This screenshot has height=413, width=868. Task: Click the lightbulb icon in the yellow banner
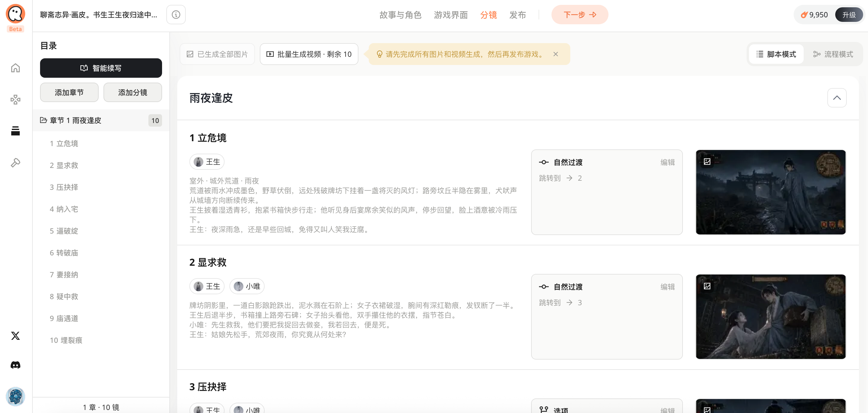[x=379, y=54]
